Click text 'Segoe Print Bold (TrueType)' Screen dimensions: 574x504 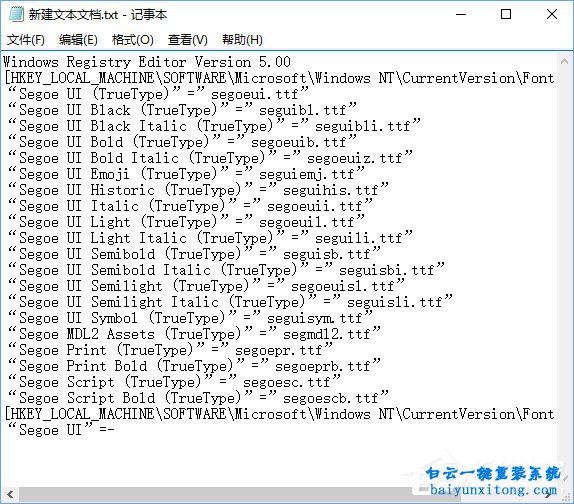pos(126,366)
